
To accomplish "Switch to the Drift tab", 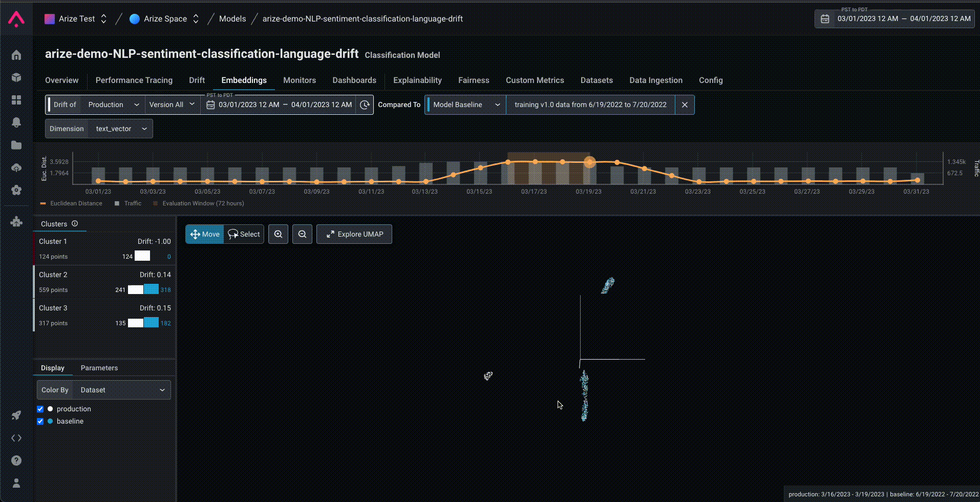I will (x=197, y=80).
